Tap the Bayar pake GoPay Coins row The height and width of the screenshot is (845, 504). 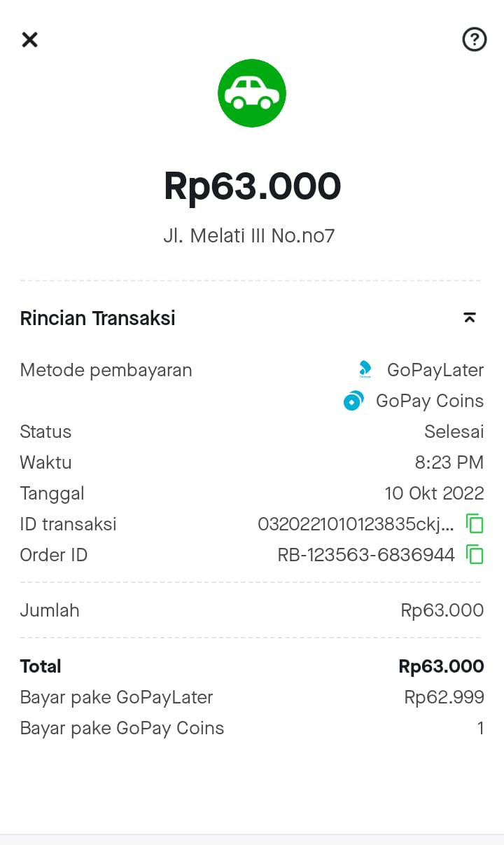122,728
